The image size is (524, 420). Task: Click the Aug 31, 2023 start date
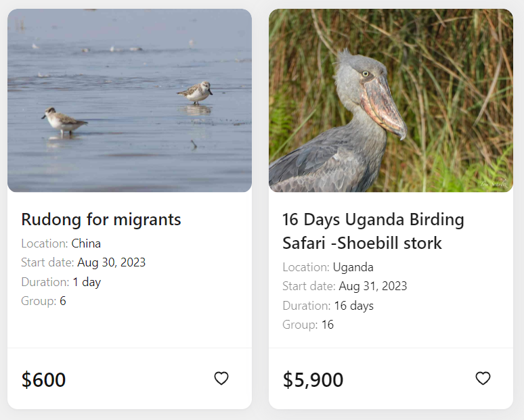[x=373, y=286]
